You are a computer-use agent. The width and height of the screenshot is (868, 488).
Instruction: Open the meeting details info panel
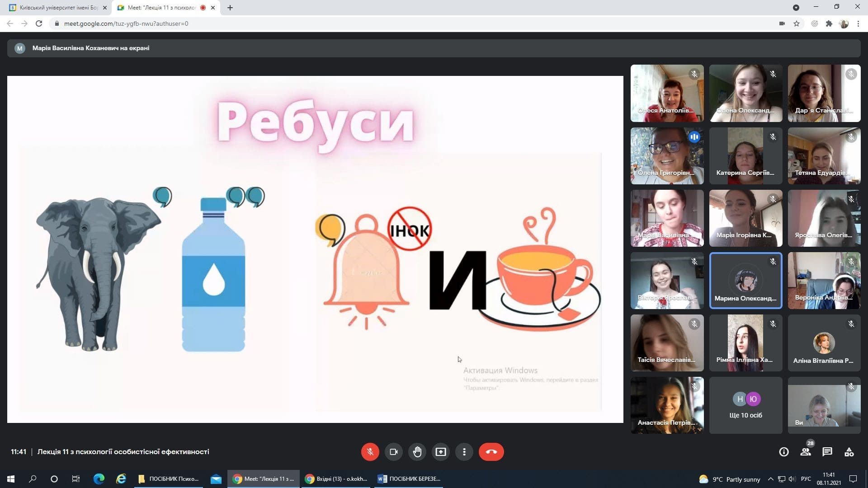pyautogui.click(x=784, y=451)
